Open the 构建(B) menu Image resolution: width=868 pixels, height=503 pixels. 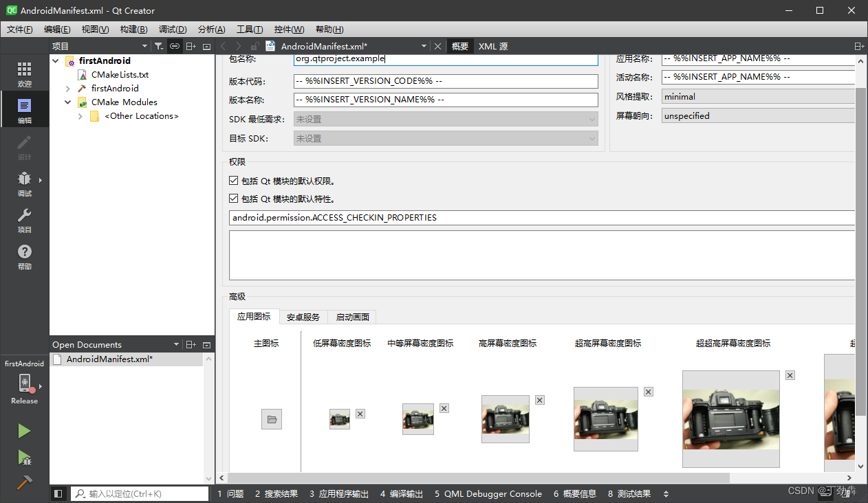click(133, 29)
